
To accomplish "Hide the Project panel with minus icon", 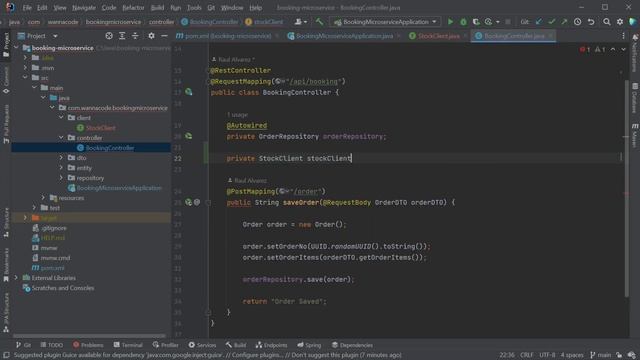I will 164,36.
